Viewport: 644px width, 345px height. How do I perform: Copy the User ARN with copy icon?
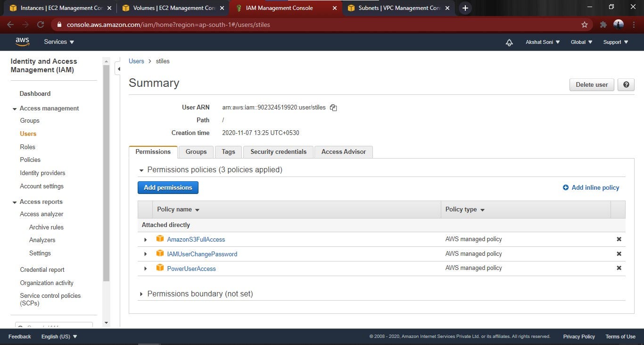pyautogui.click(x=333, y=108)
